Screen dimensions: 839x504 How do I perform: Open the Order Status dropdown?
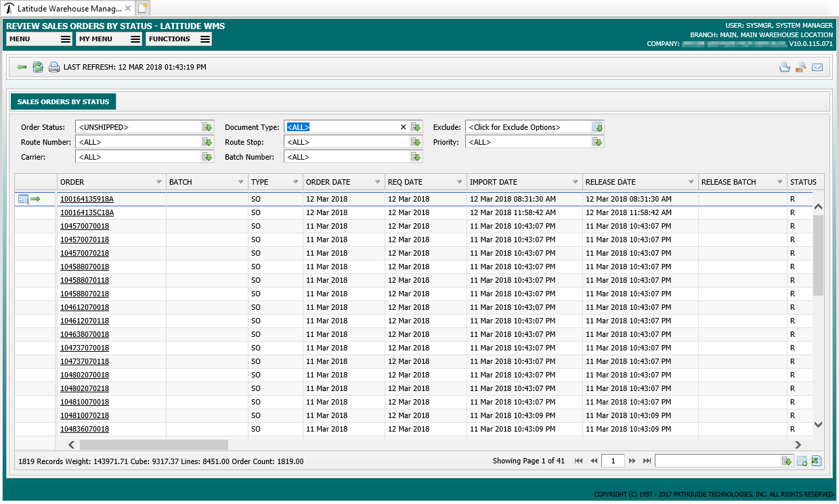coord(207,127)
